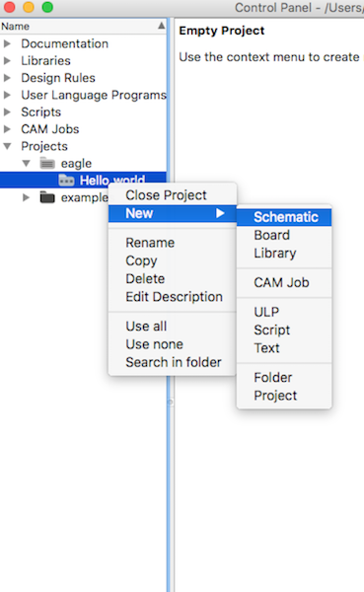The width and height of the screenshot is (364, 592).
Task: Select Edit Description menu entry
Action: (x=173, y=297)
